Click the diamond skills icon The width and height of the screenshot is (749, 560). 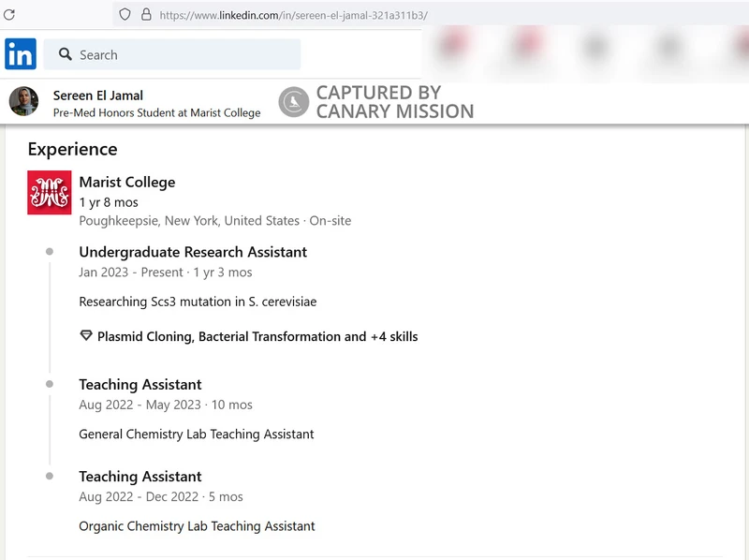86,336
